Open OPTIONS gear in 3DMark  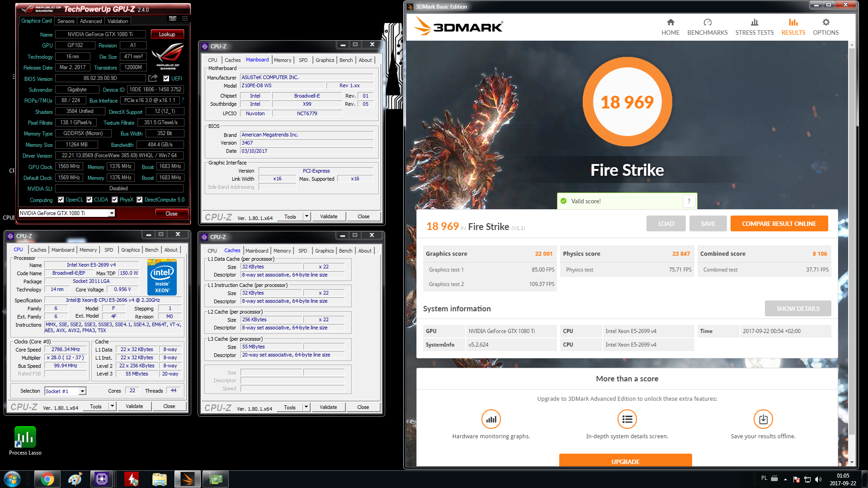tap(826, 27)
